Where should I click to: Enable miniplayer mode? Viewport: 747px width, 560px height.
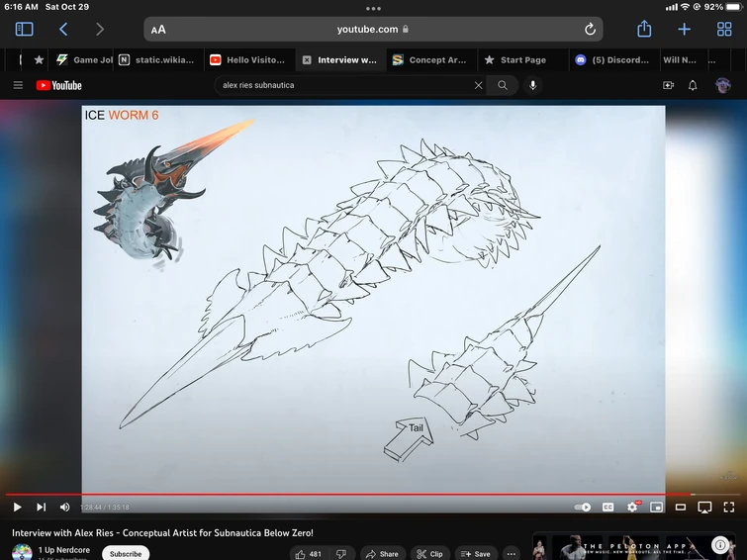tap(657, 508)
